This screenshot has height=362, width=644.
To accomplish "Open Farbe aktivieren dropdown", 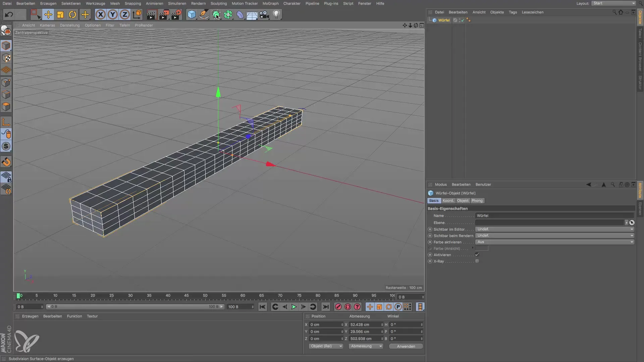I will [555, 242].
